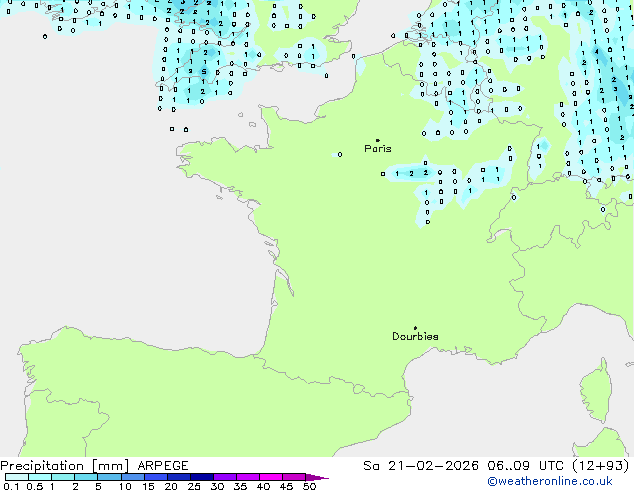The height and width of the screenshot is (490, 634).
Task: Click the Dourbies city label
Action: 415,336
